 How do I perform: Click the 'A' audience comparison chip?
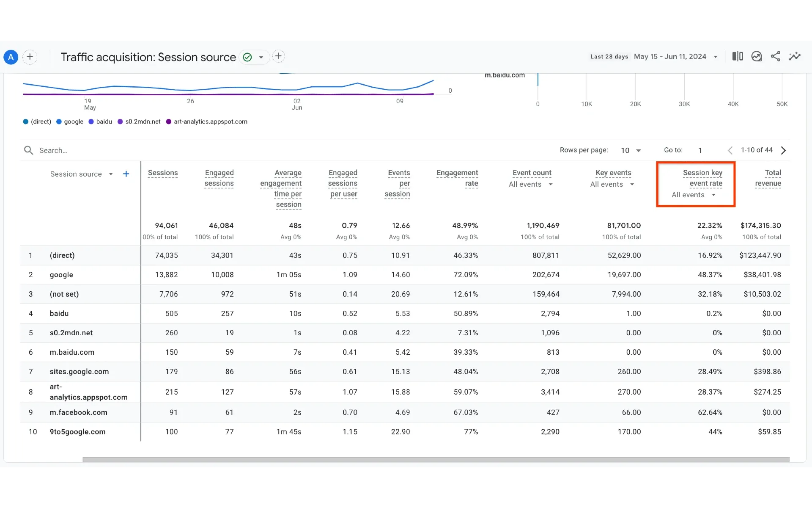(x=11, y=57)
